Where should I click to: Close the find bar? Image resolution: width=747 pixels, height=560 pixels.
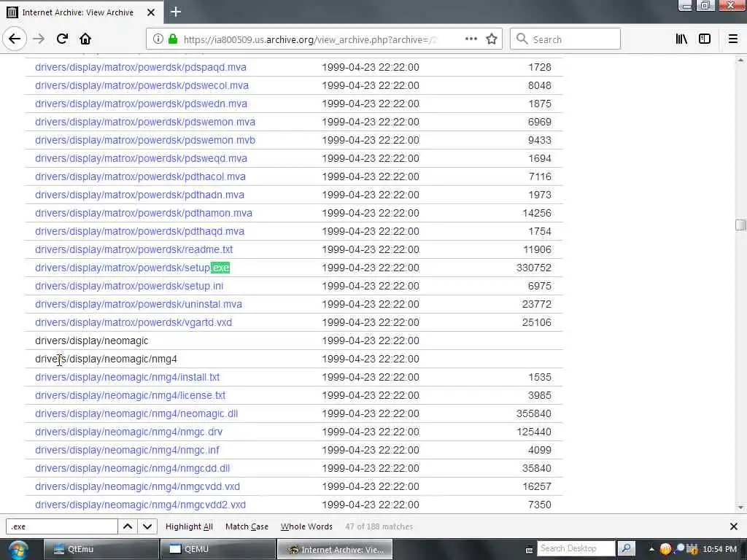click(734, 526)
